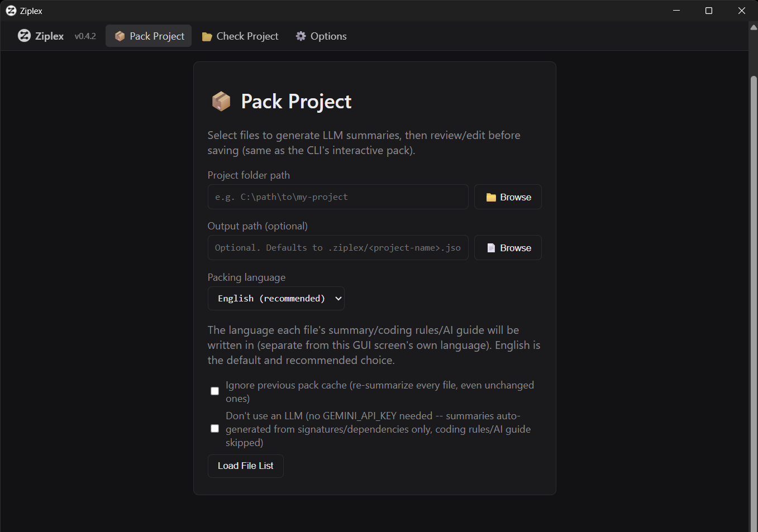Click the Ziplex logo in the navigation bar
758x532 pixels.
(x=24, y=36)
